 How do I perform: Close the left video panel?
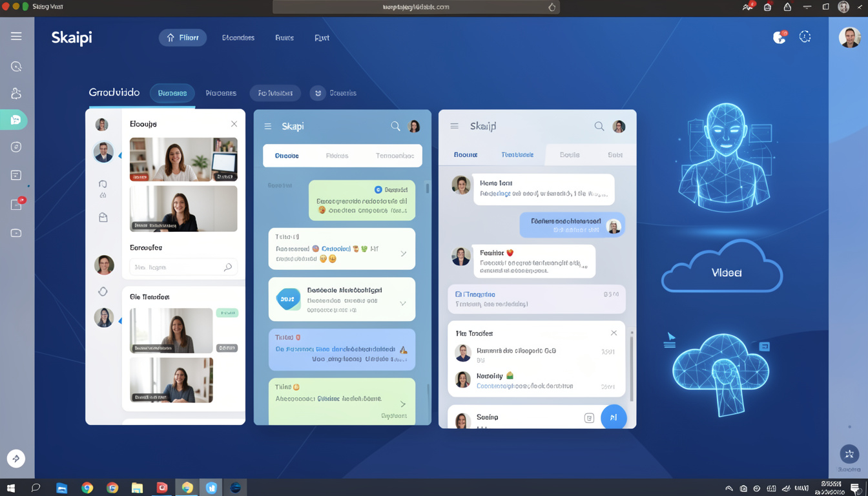(234, 124)
